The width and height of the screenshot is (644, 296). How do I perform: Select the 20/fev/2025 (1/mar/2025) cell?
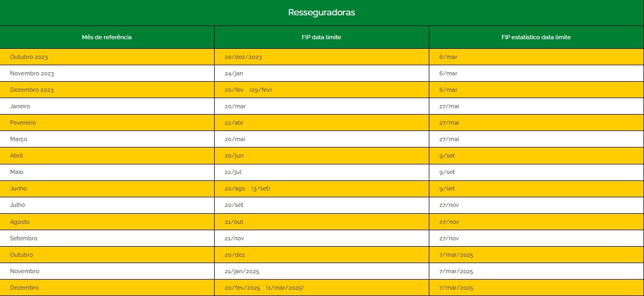pyautogui.click(x=322, y=288)
